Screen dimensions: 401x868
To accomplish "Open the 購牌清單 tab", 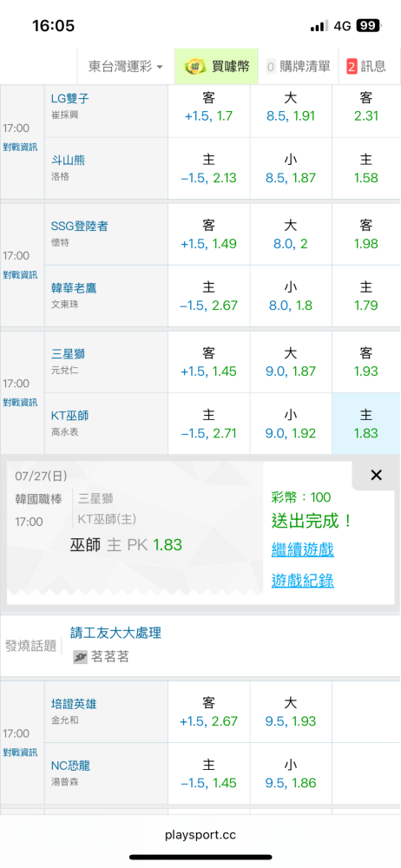I will pyautogui.click(x=298, y=67).
